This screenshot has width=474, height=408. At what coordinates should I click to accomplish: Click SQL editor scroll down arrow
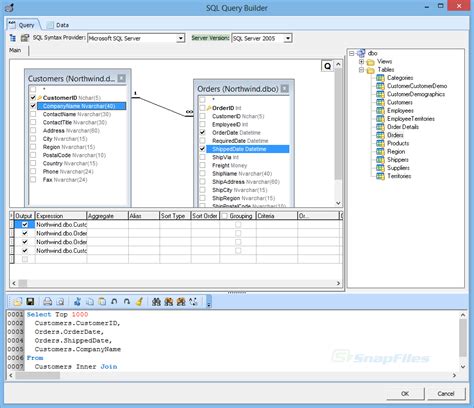(x=463, y=367)
